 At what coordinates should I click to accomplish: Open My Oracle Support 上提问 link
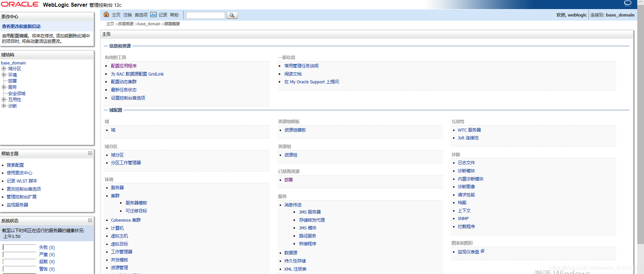tap(311, 82)
